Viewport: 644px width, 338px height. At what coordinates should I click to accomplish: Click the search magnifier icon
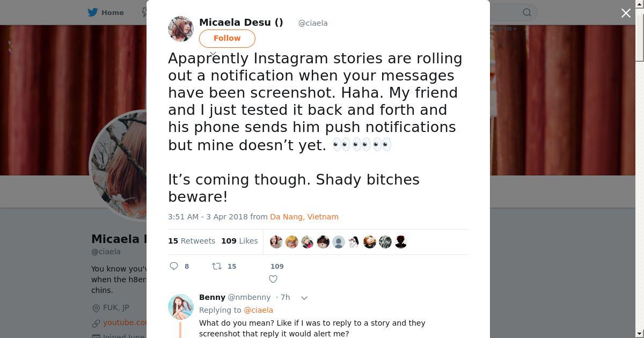(x=527, y=12)
